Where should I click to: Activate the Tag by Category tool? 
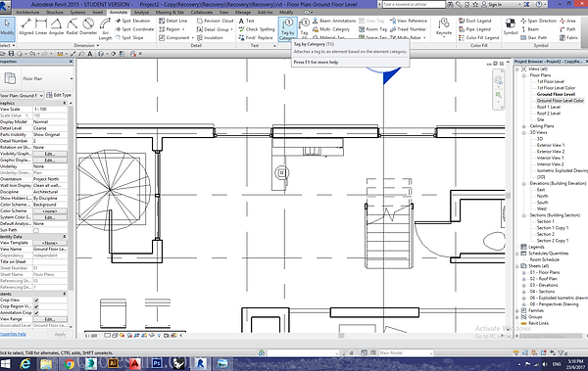[287, 28]
